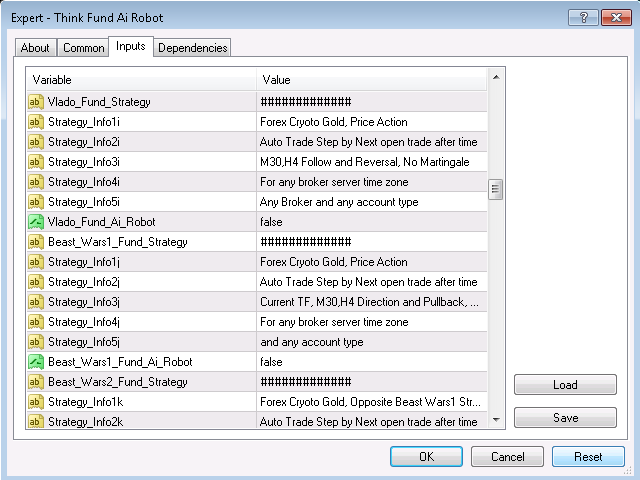Screen dimensions: 640x480
Task: Click the ab icon next to Strategy_Info1i
Action: (x=36, y=122)
